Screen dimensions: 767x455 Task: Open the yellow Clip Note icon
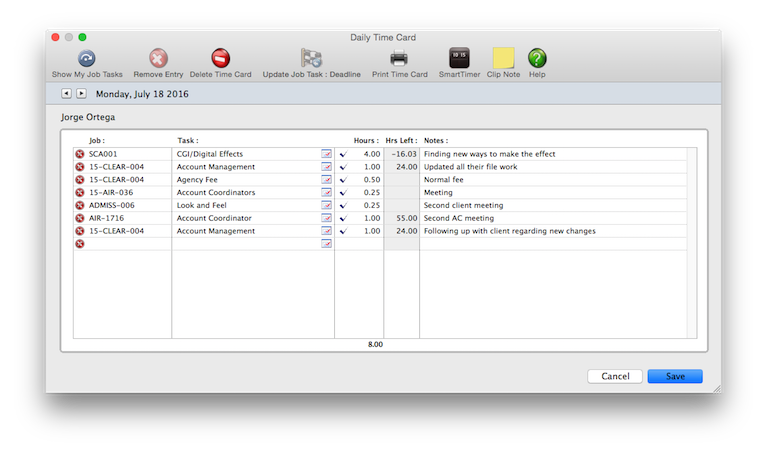click(504, 59)
